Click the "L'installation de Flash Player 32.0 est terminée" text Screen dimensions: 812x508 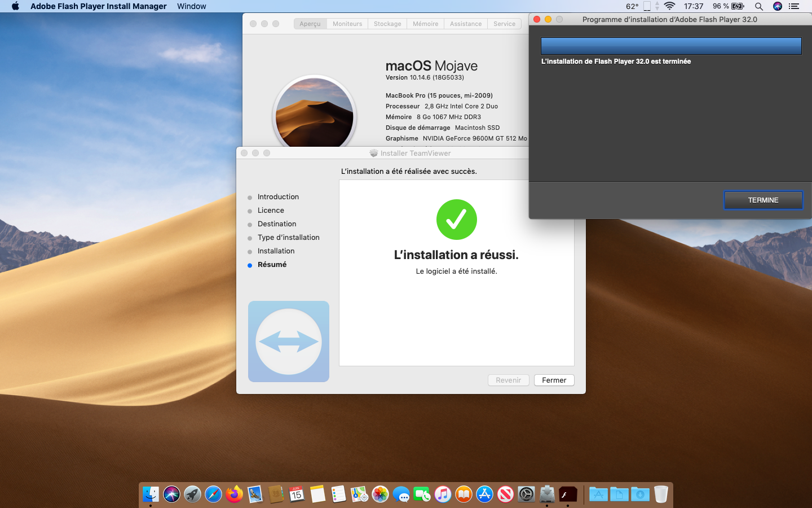point(616,62)
